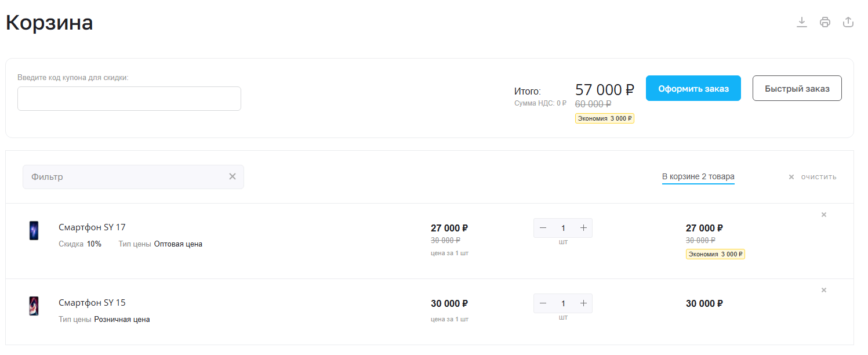Image resolution: width=868 pixels, height=355 pixels.
Task: Decrease the quantity of Смартфон SY 17
Action: coord(543,228)
